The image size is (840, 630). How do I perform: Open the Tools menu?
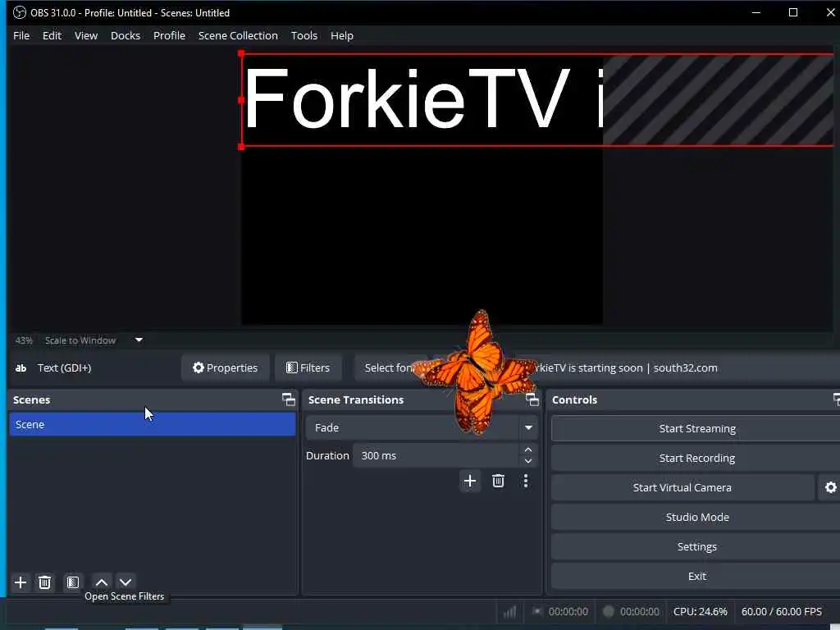pyautogui.click(x=304, y=35)
